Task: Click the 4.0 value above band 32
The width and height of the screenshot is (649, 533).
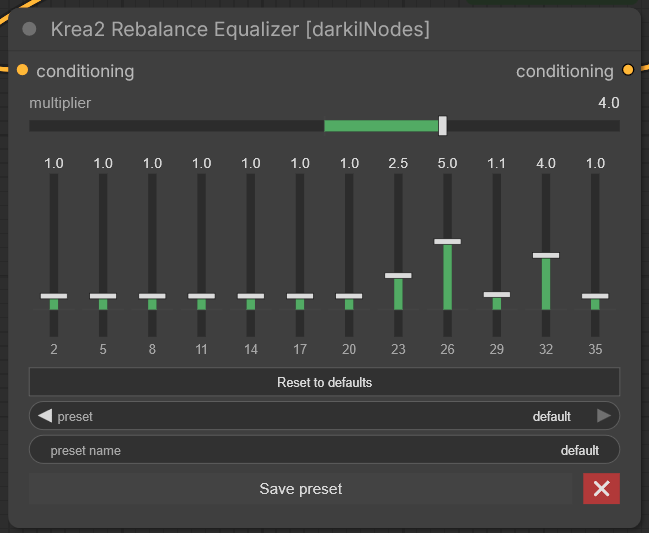Action: coord(546,163)
